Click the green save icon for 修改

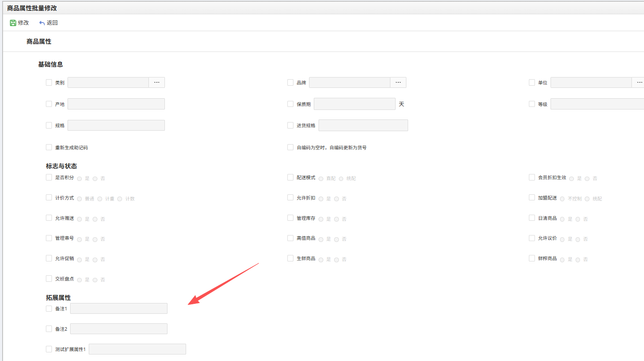pos(13,23)
